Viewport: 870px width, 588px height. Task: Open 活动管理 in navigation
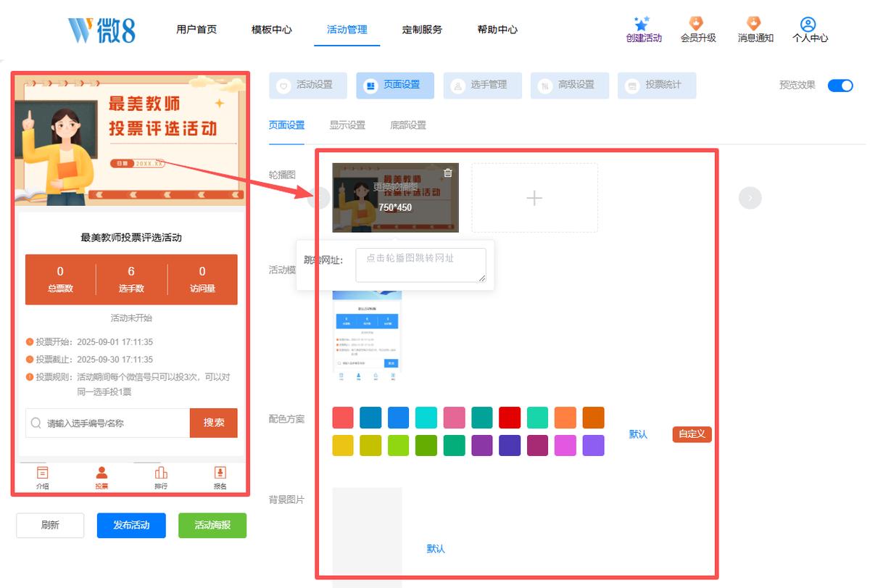click(x=347, y=30)
